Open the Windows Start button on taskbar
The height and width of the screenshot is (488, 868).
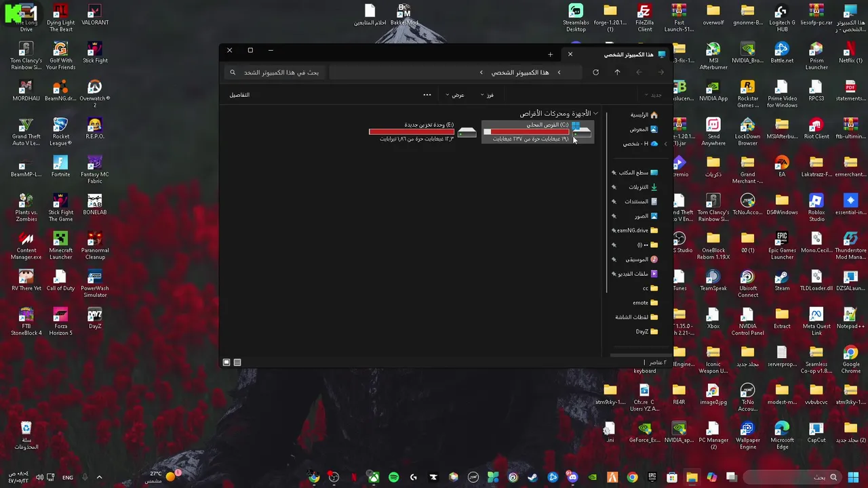(x=853, y=477)
